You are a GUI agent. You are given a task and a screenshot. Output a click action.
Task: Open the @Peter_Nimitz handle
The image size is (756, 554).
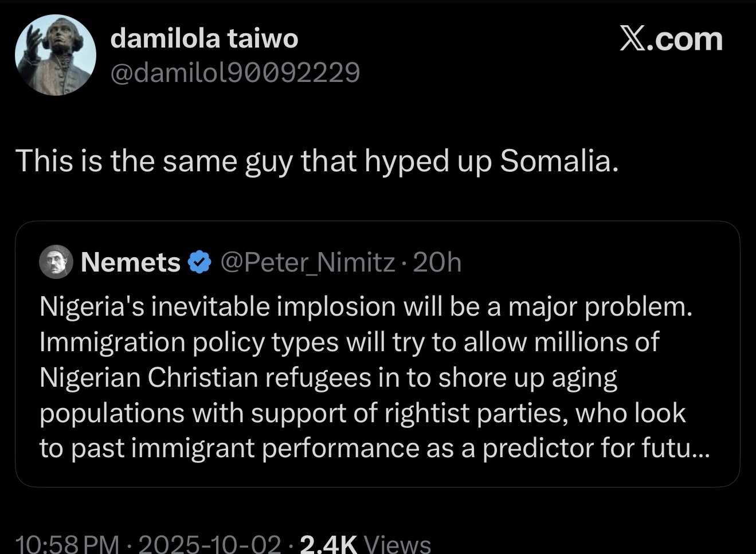tap(308, 262)
